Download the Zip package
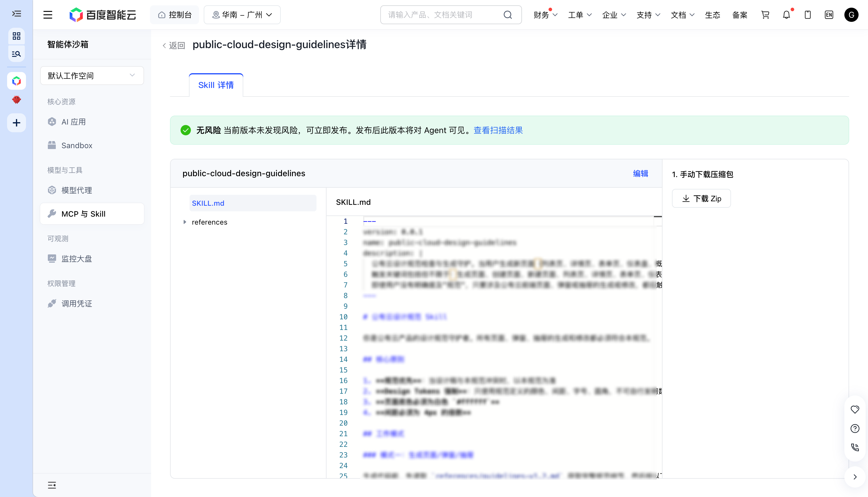 [x=701, y=198]
